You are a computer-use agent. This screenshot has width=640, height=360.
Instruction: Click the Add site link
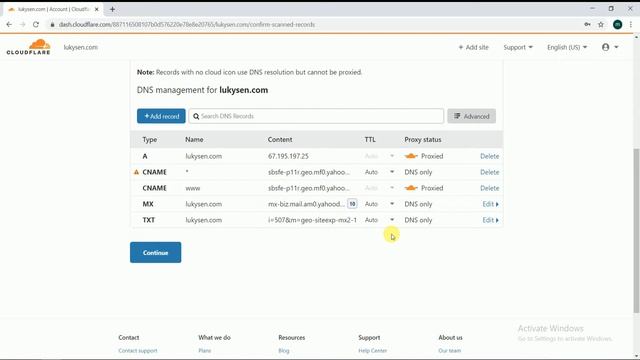click(x=473, y=47)
